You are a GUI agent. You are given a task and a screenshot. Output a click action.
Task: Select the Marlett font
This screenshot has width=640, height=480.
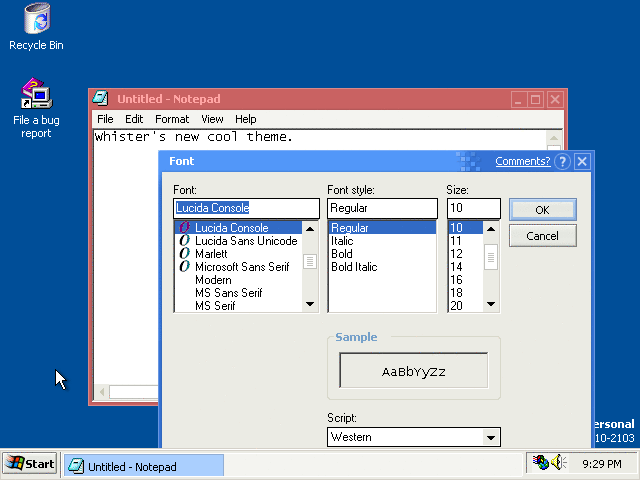[238, 254]
